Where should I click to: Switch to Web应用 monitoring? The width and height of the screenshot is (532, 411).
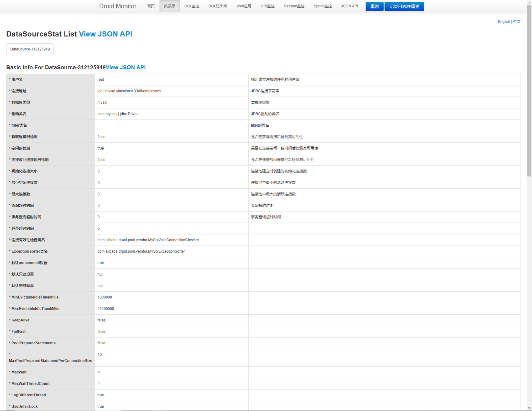click(243, 6)
